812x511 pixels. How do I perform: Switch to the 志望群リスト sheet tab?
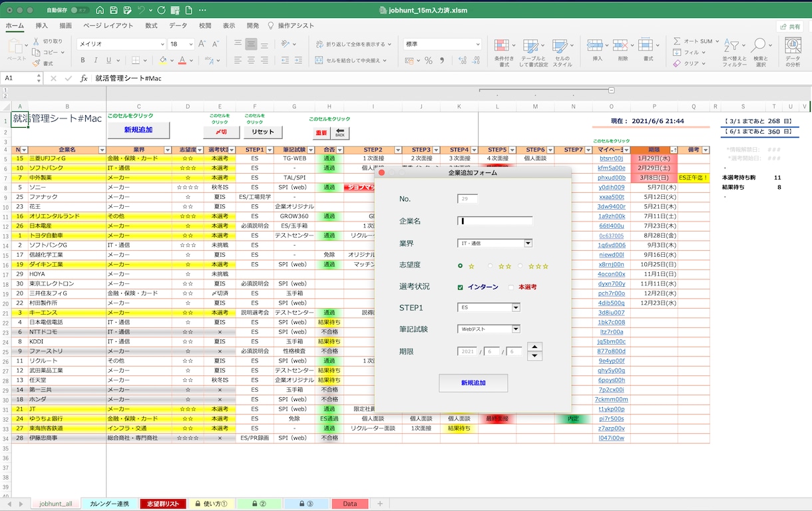[x=163, y=504]
